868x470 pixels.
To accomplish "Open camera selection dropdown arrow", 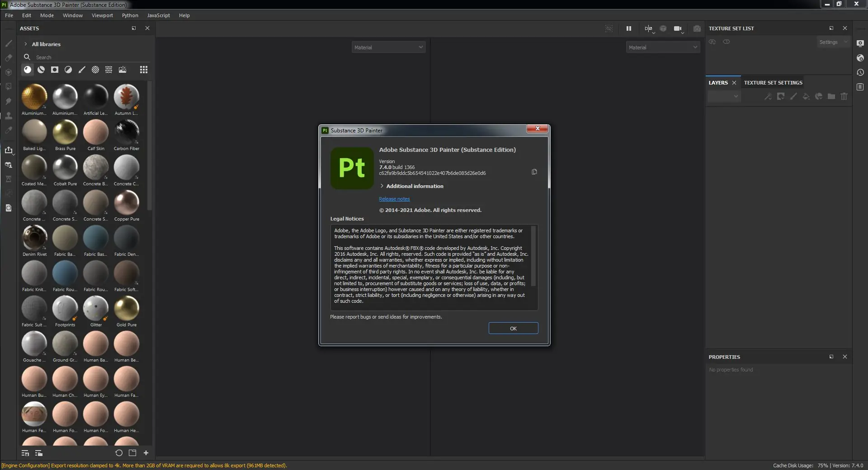I will point(682,33).
